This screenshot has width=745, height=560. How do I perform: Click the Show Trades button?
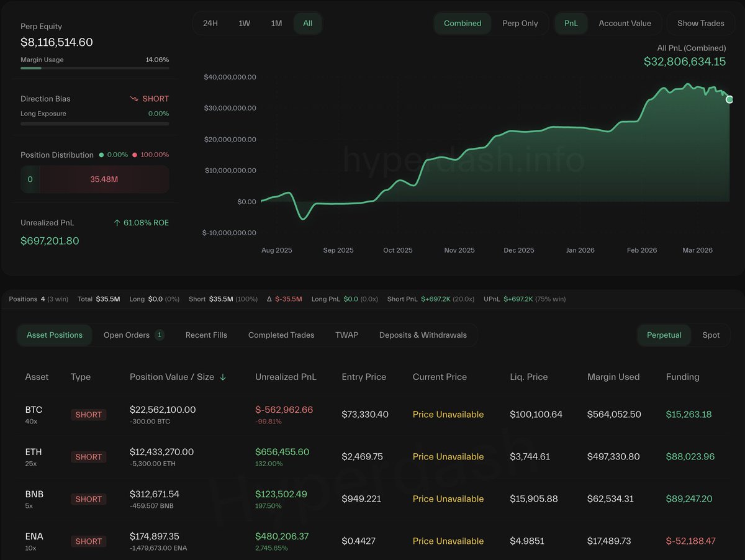point(700,24)
